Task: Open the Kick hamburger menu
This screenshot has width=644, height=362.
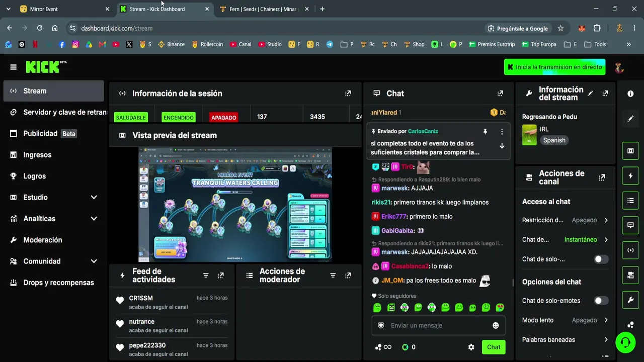Action: 14,67
